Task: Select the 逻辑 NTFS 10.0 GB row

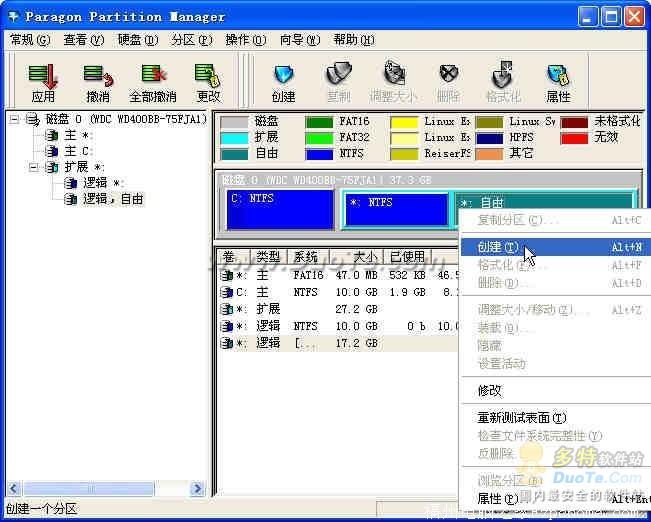Action: click(339, 326)
